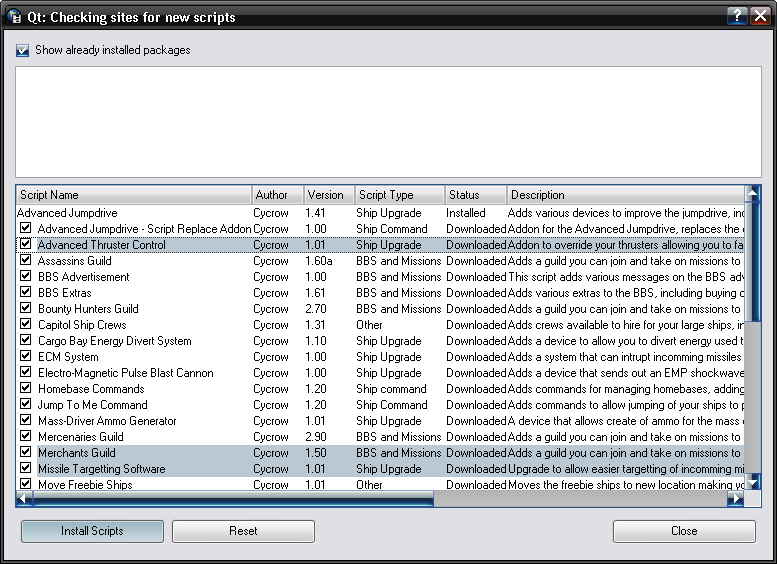Image resolution: width=777 pixels, height=564 pixels.
Task: Click description of Move Freebie Ships
Action: click(x=626, y=485)
